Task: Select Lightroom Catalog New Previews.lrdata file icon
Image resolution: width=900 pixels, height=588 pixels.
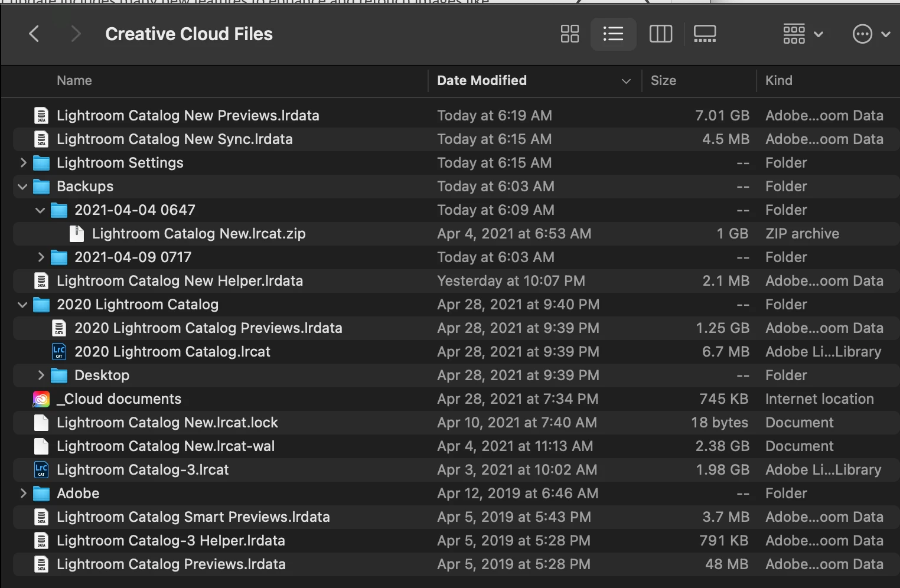Action: (x=41, y=116)
